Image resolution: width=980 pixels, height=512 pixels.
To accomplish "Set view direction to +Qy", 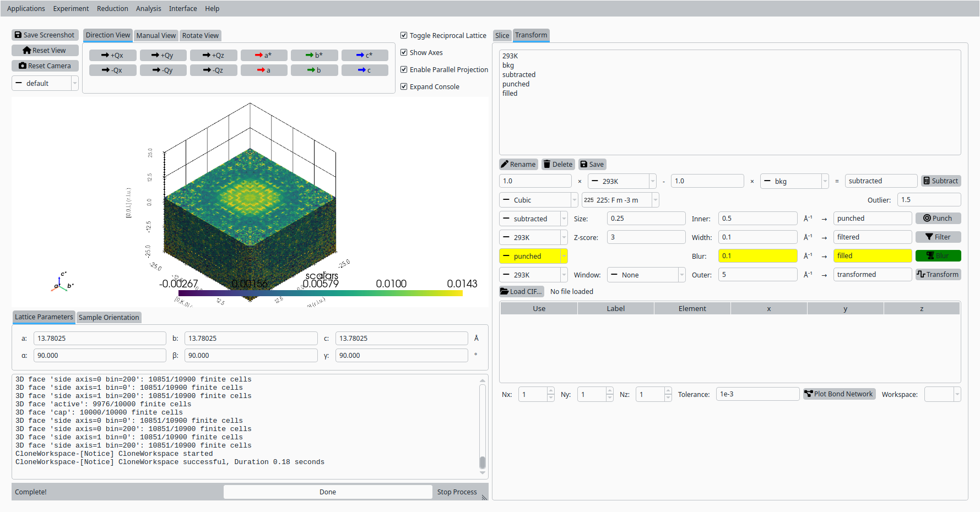I will tap(163, 55).
